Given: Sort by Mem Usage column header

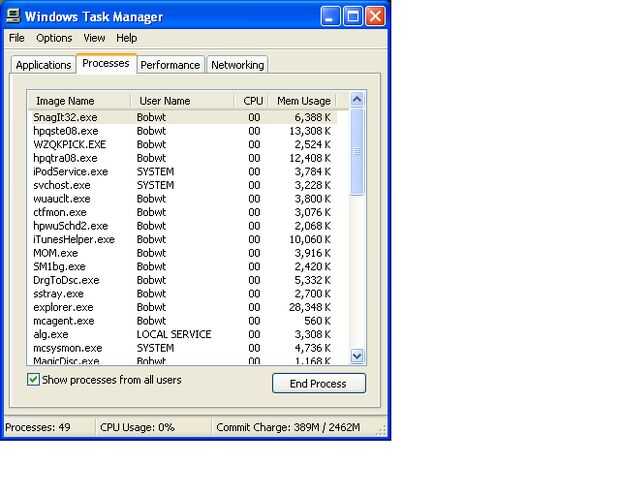Looking at the screenshot, I should coord(302,101).
